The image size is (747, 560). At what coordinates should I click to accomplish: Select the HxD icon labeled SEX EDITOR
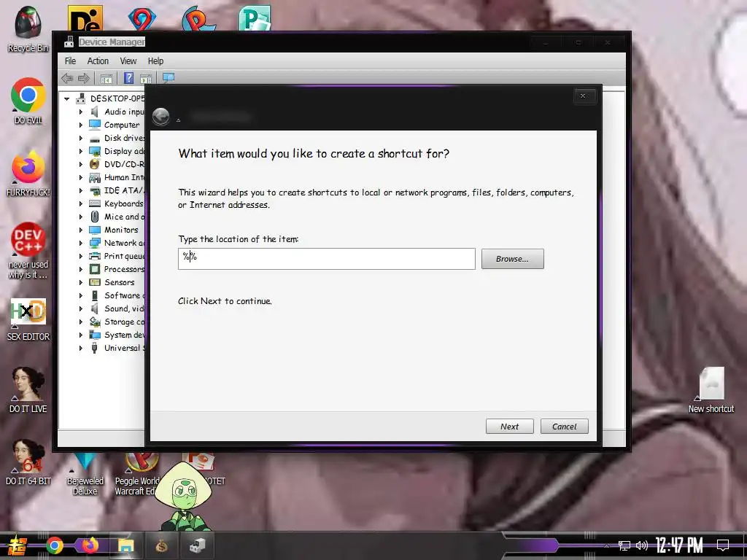tap(28, 319)
